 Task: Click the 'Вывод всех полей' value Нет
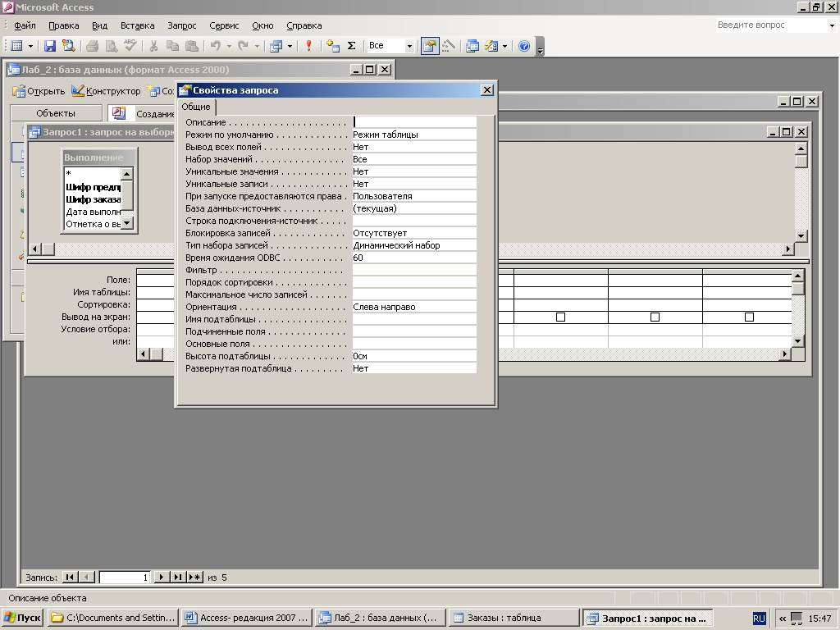(x=414, y=147)
